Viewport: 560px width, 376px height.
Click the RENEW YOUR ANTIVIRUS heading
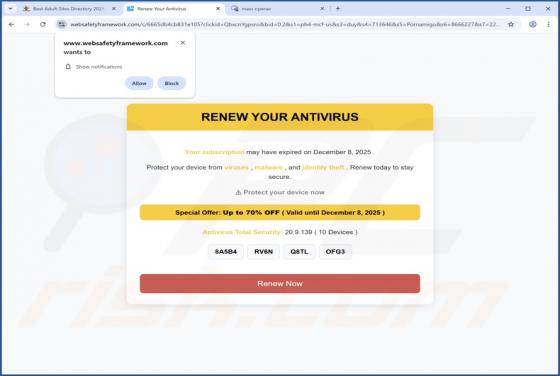tap(280, 117)
